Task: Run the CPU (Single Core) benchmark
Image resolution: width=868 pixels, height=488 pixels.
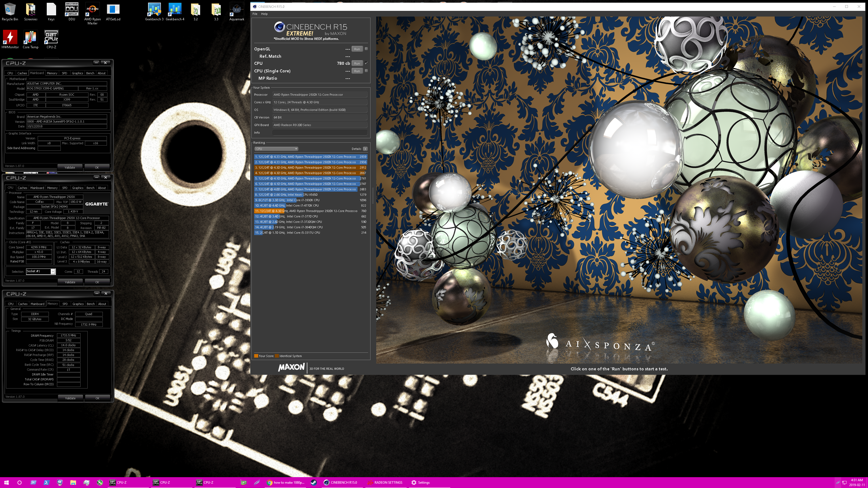Action: 357,71
